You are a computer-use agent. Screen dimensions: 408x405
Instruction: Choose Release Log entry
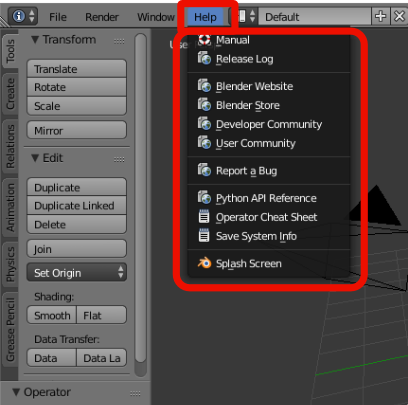tap(269, 59)
